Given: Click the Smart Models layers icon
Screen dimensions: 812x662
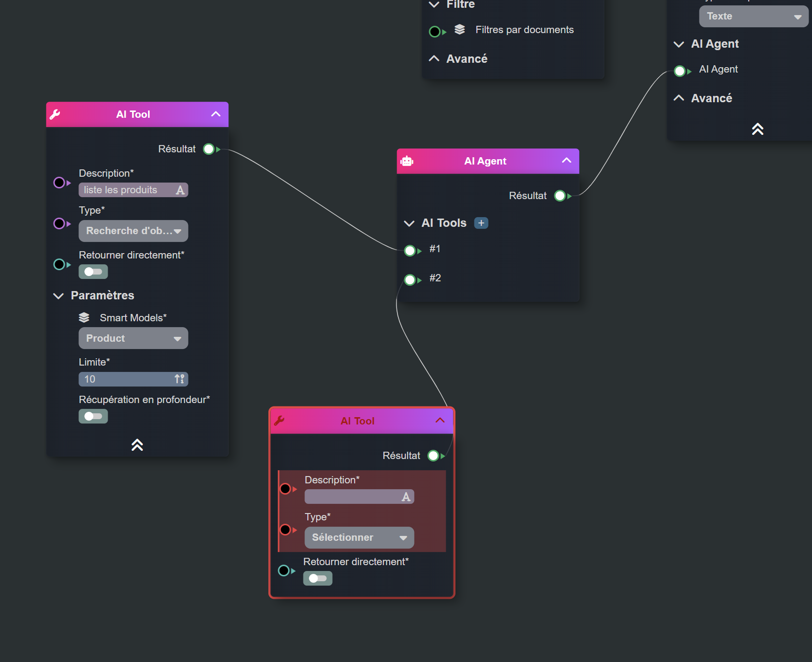Looking at the screenshot, I should click(84, 318).
